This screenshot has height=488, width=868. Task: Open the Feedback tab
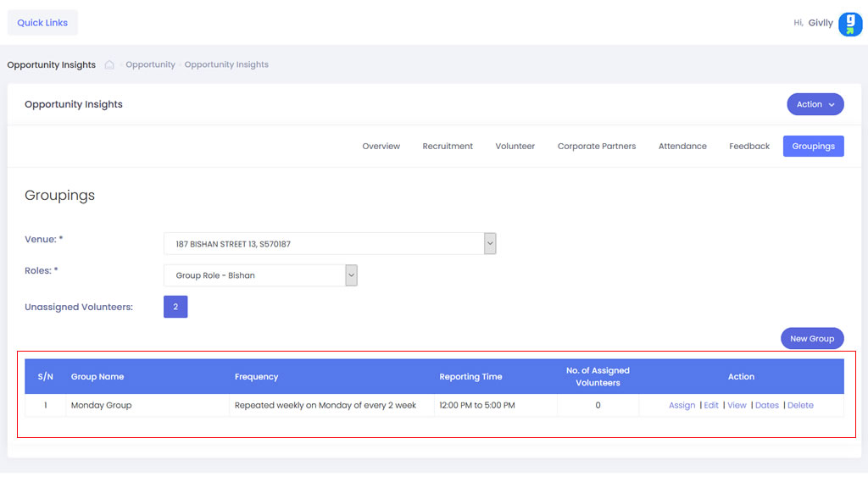749,147
